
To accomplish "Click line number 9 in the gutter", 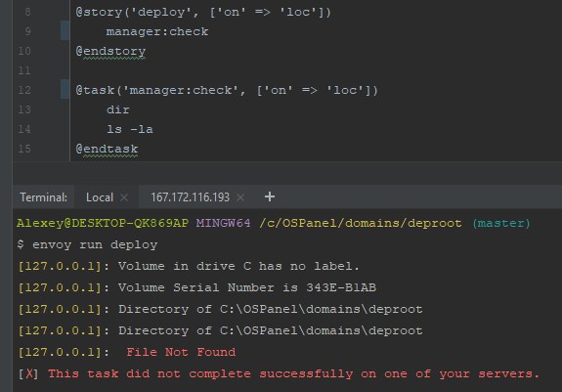I will [x=27, y=31].
